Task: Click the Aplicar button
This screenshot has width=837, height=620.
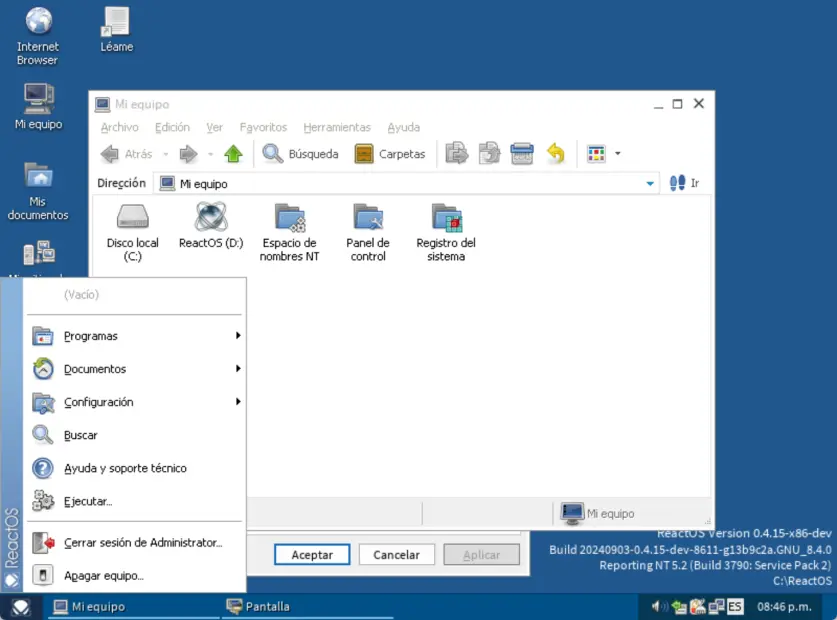Action: tap(481, 554)
